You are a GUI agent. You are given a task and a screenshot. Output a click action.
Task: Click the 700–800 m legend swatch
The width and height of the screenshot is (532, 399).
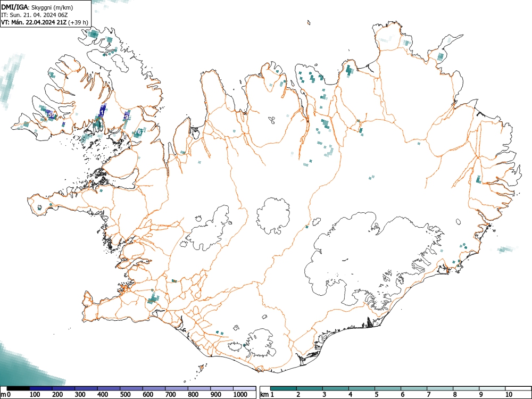177,388
